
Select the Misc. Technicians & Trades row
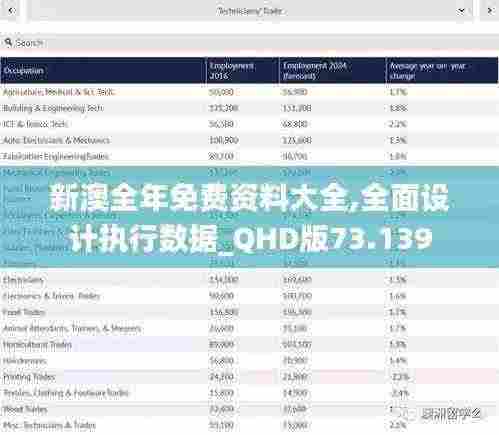coord(249,425)
